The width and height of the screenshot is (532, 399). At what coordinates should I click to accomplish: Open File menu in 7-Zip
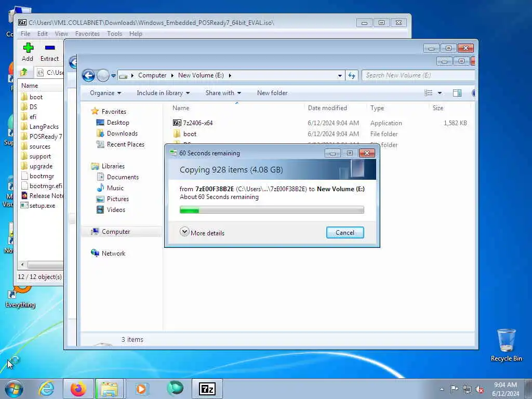[x=25, y=34]
